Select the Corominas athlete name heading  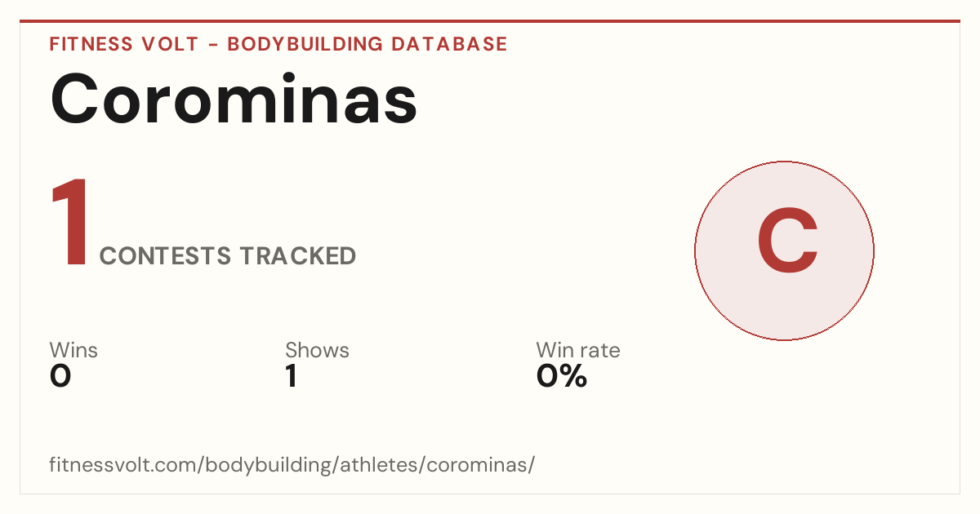coord(234,100)
